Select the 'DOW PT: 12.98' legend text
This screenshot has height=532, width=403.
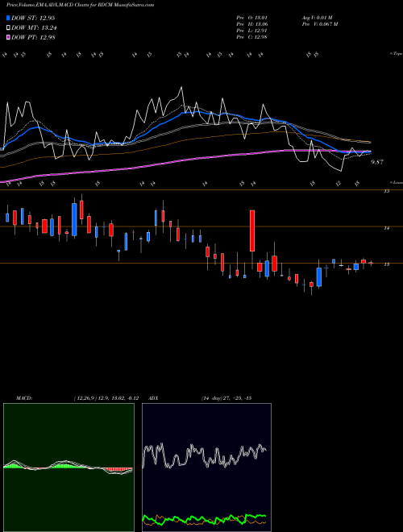pyautogui.click(x=33, y=37)
